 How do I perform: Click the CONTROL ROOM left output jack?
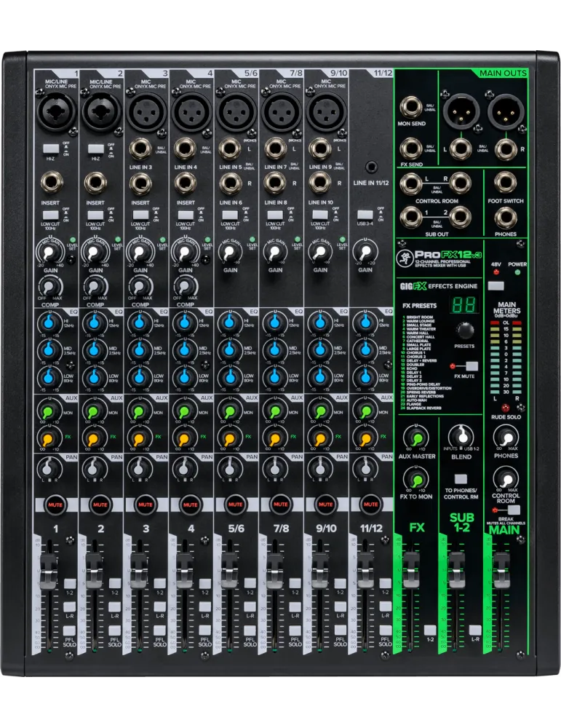tap(410, 183)
